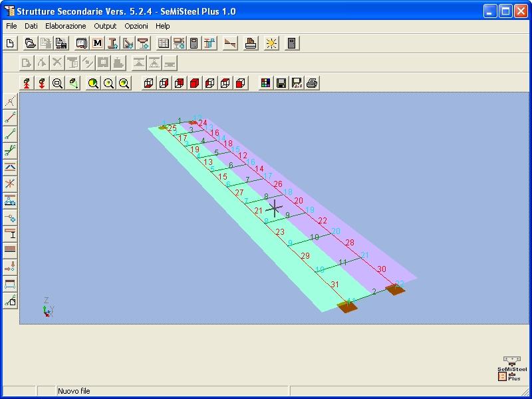This screenshot has width=532, height=399.
Task: Select the solid red cube view
Action: point(195,83)
